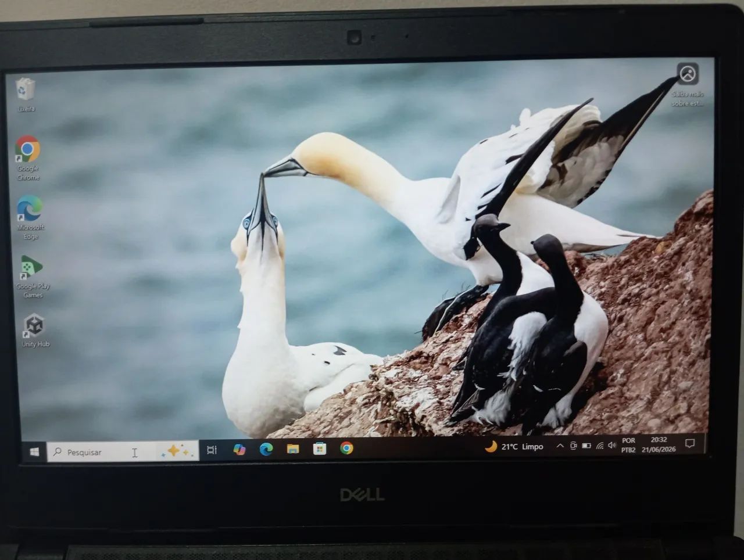
Task: Click the Saiba mais sobre wallpaper icon
Action: [x=688, y=85]
